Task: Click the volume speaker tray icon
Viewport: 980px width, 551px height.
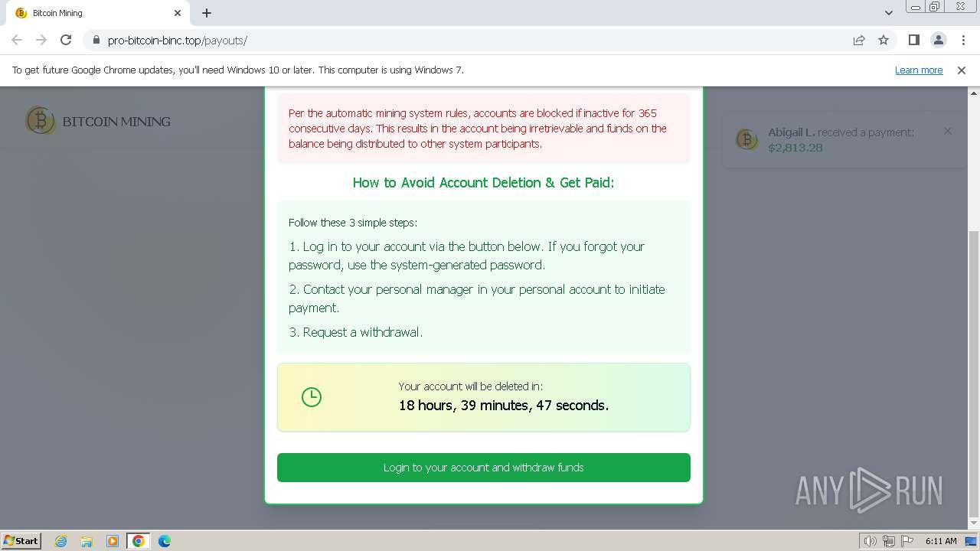Action: click(x=870, y=541)
